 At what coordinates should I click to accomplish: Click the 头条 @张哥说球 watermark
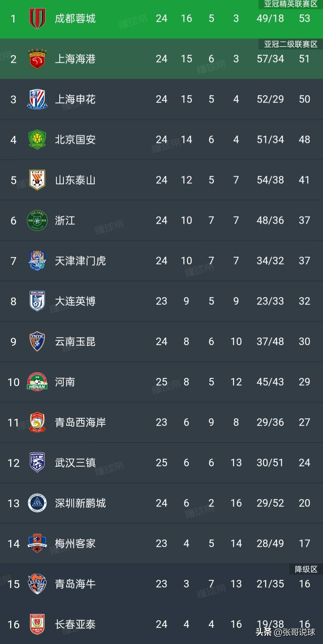pyautogui.click(x=285, y=632)
